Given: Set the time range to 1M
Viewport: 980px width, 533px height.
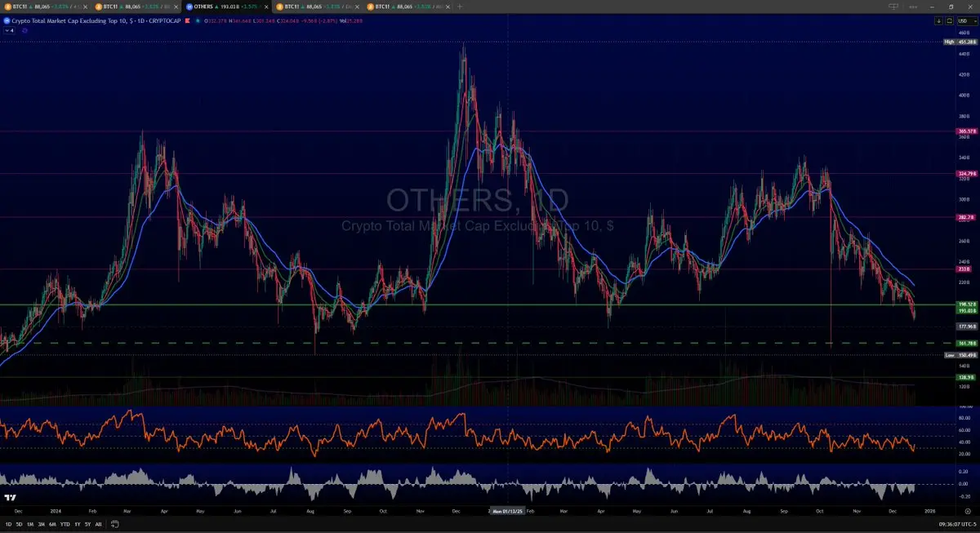Looking at the screenshot, I should pos(29,524).
